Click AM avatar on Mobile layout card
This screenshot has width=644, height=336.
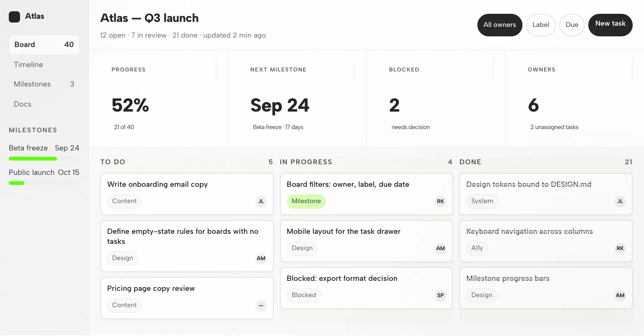[440, 249]
